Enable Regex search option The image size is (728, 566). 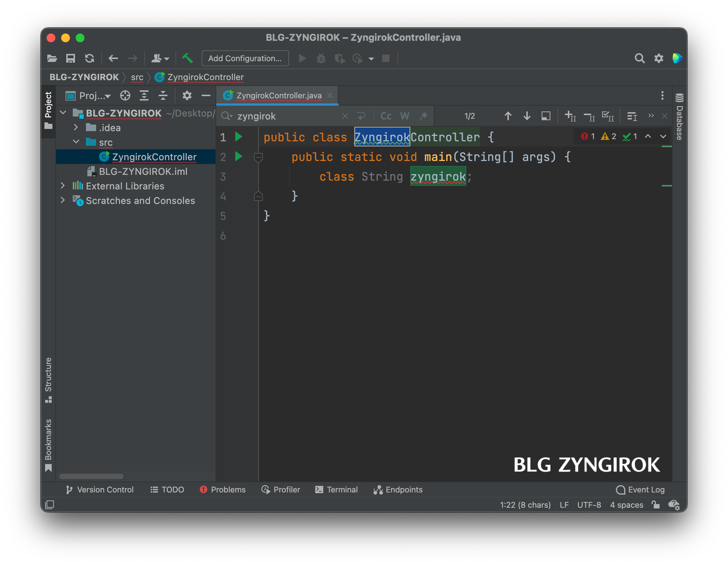[x=423, y=116]
